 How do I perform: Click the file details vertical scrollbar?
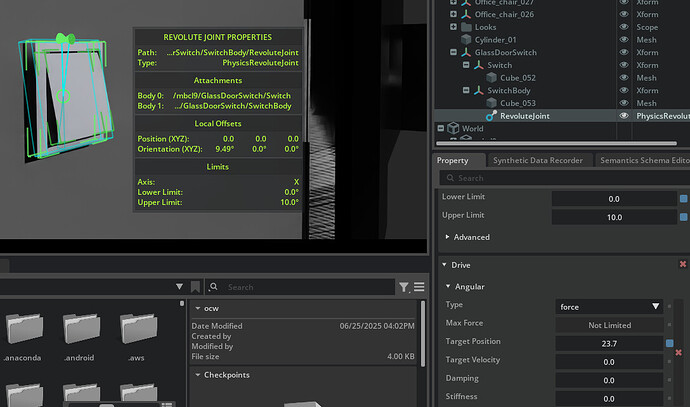423,334
